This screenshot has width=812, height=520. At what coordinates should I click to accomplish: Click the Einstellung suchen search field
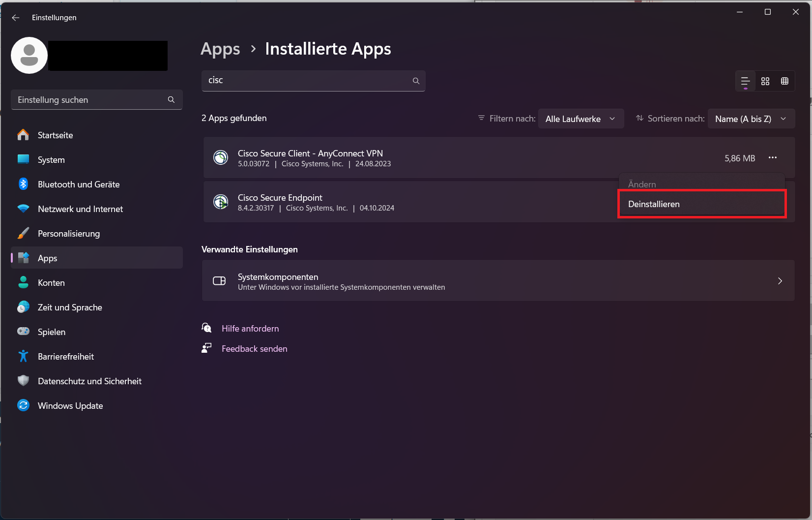[x=91, y=100]
